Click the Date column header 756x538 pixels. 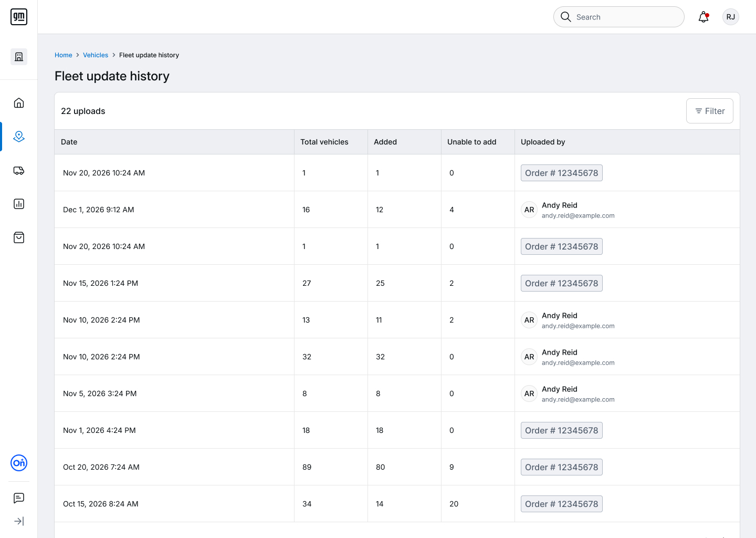coord(174,142)
